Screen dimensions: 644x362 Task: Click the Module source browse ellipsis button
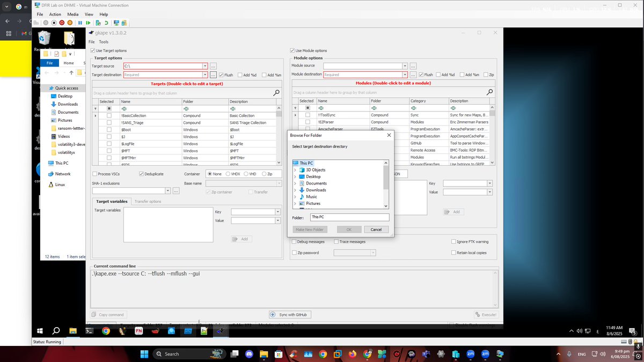click(x=413, y=66)
